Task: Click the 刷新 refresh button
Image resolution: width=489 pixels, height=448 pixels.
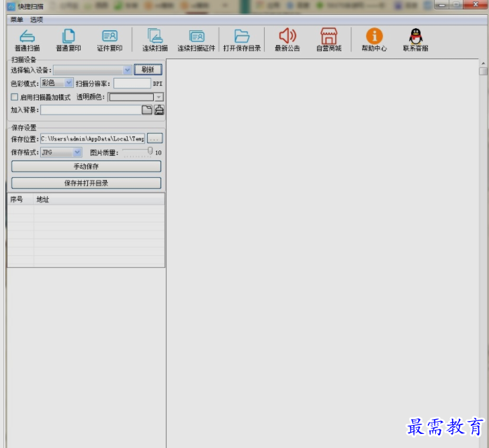Action: tap(148, 70)
